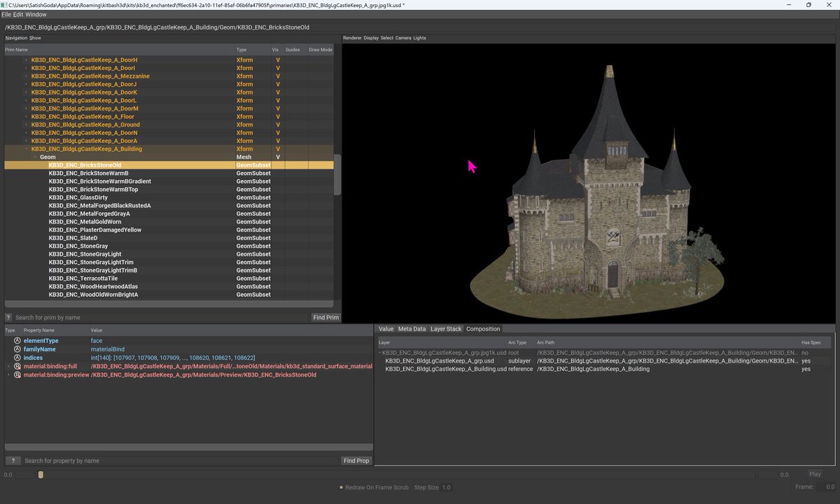
Task: Collapse the CastleKeep_A_Building prim
Action: pyautogui.click(x=27, y=149)
